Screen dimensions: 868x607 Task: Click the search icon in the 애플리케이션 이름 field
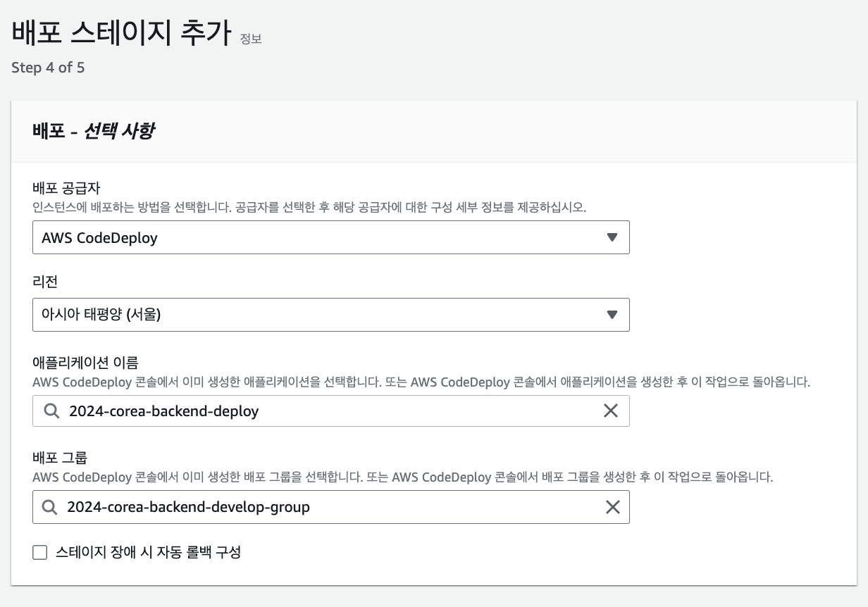click(51, 411)
